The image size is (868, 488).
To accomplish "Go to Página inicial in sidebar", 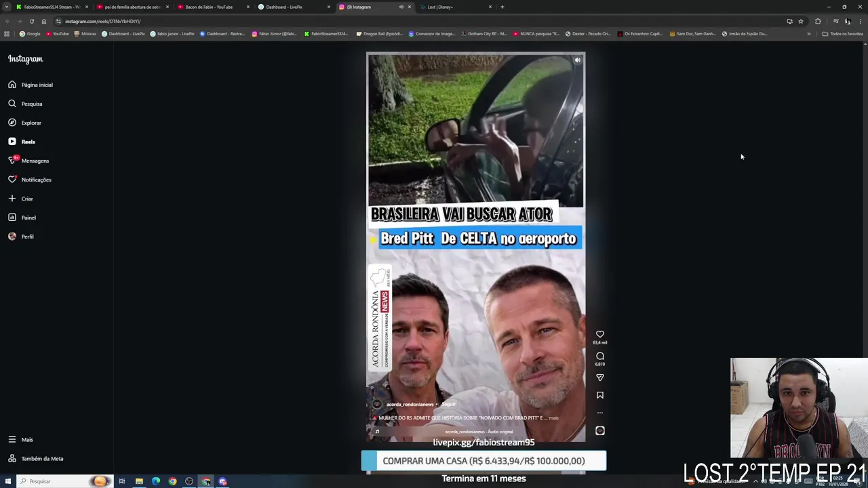I will click(31, 85).
